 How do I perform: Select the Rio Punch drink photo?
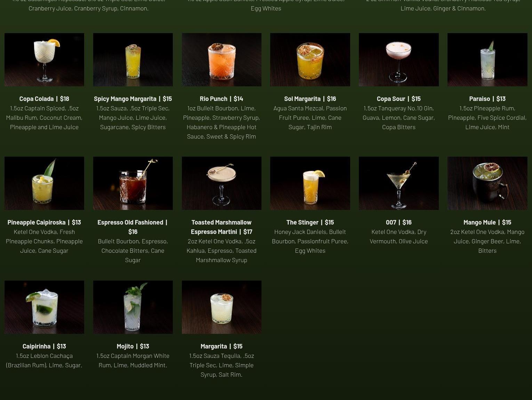click(x=221, y=60)
